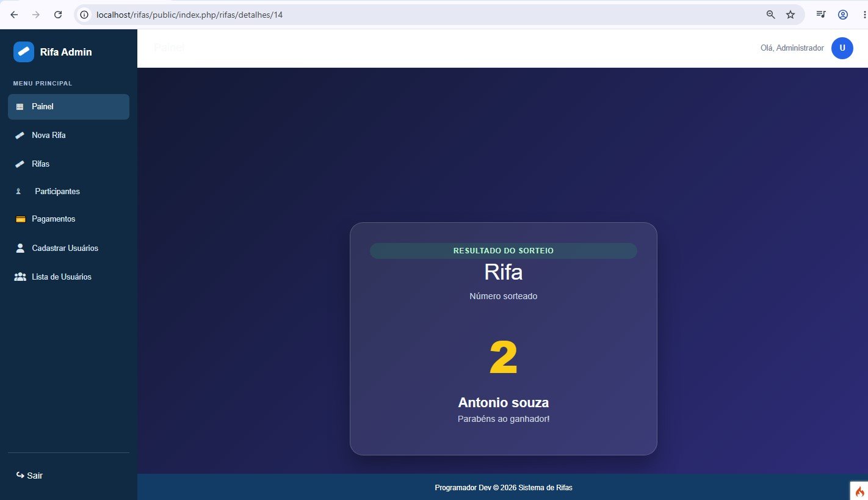Click the Lista de Usuários group icon
Viewport: 868px width, 500px height.
point(20,277)
